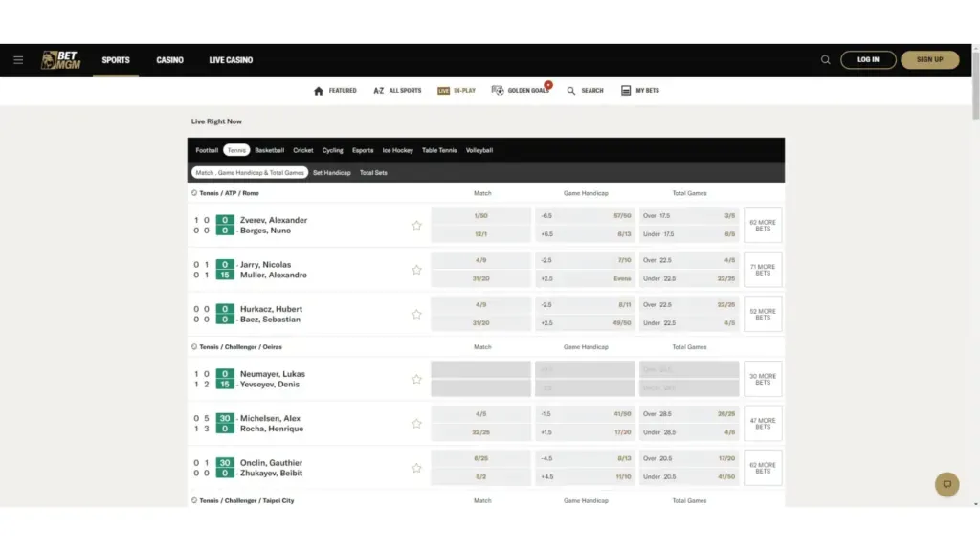
Task: Click the search magnifier in header
Action: coord(825,60)
